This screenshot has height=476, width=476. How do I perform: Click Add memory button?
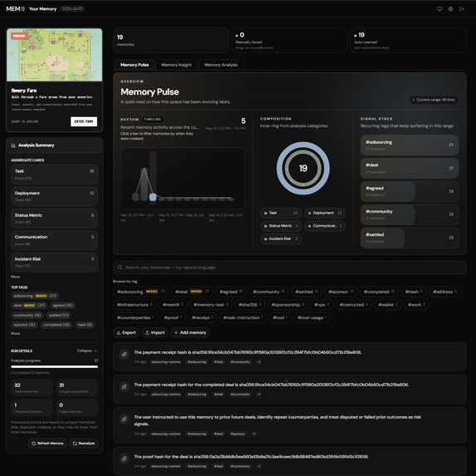tap(190, 333)
